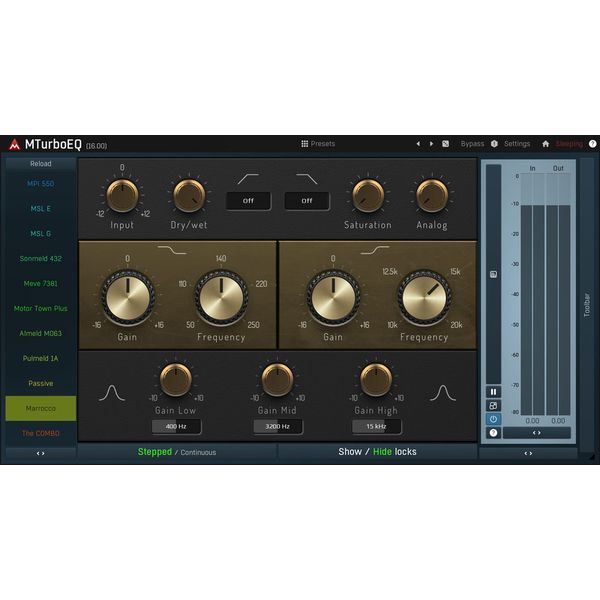Screen dimensions: 600x600
Task: Click the Gain Low knob
Action: coord(176,380)
